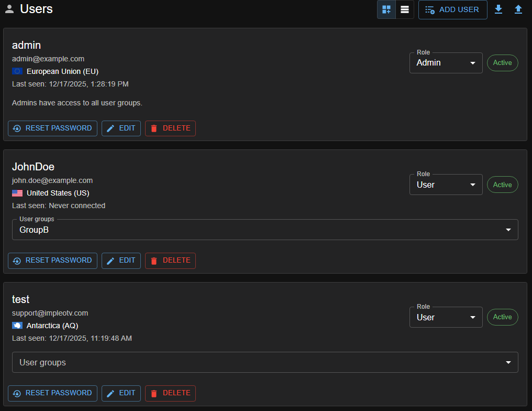The height and width of the screenshot is (411, 532).
Task: Click the United States flag on JohnDoe's card
Action: pos(17,192)
